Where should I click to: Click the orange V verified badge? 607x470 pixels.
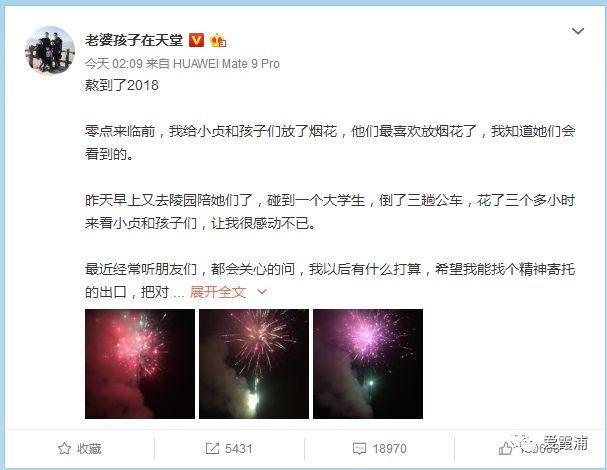pyautogui.click(x=196, y=40)
